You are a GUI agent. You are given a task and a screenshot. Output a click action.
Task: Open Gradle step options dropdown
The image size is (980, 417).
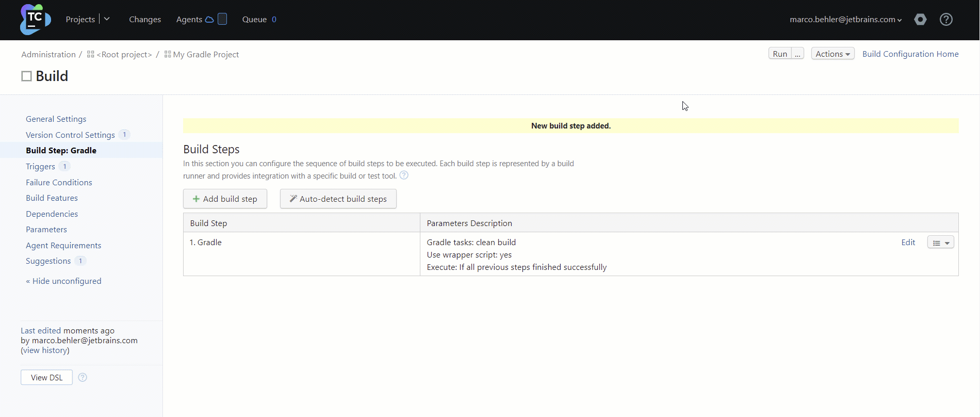[940, 243]
